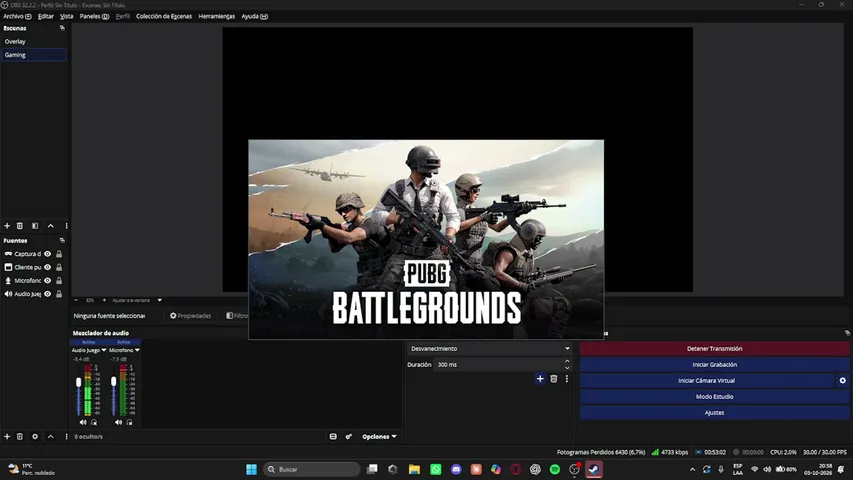The width and height of the screenshot is (853, 480).
Task: Zoom out preview with minus icon
Action: [x=76, y=300]
